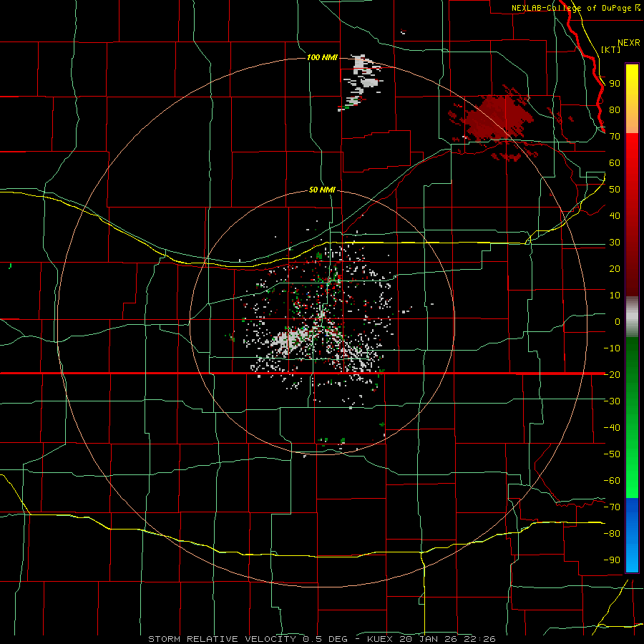Click the "[KT]" units label
The width and height of the screenshot is (644, 644).
(x=611, y=49)
